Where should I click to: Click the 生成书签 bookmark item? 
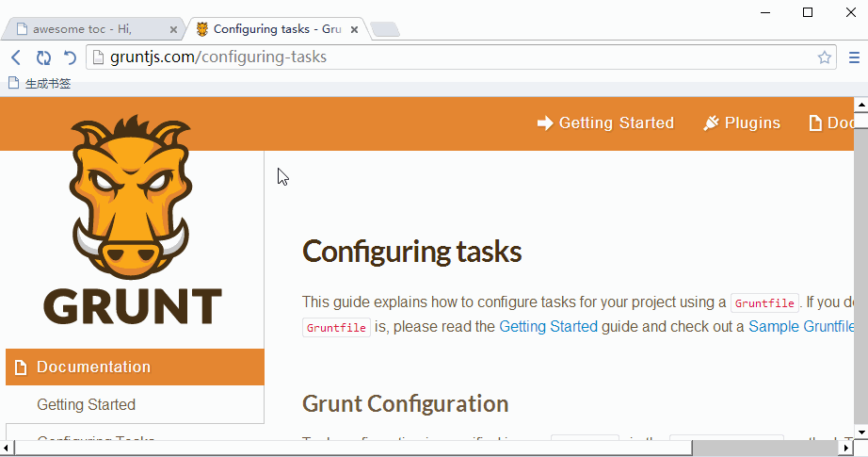[40, 84]
